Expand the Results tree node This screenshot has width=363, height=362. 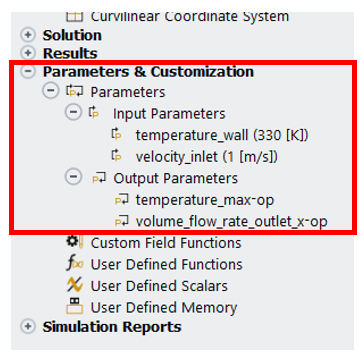click(x=28, y=53)
